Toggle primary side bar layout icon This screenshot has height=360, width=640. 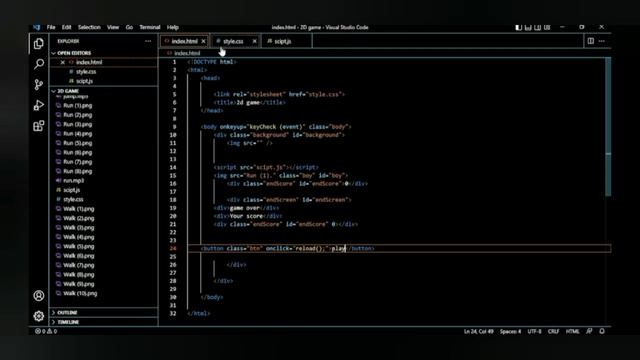point(518,27)
